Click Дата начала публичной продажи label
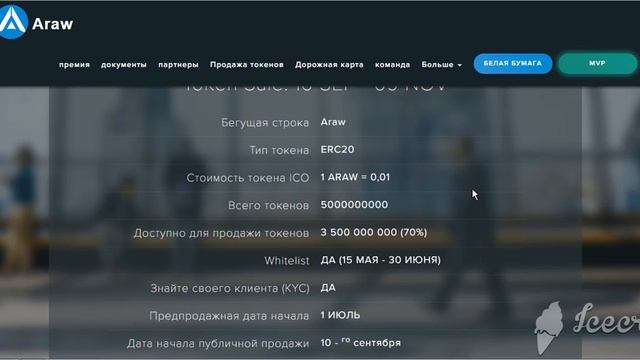 click(x=218, y=344)
